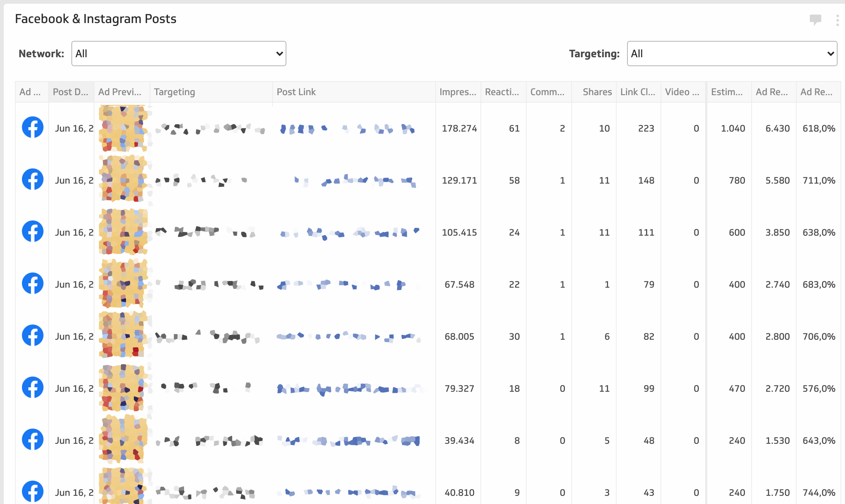Open the three-dot widget menu
This screenshot has width=845, height=504.
[x=837, y=20]
